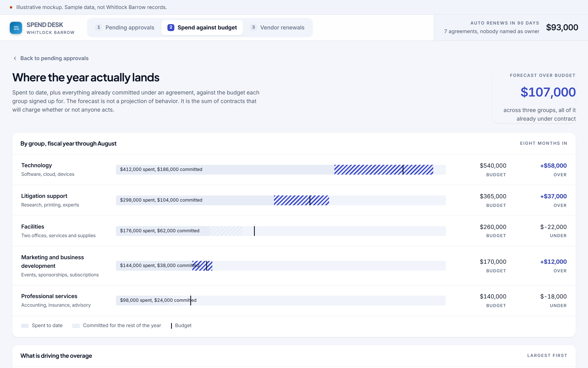
Task: Switch to the Vendor renewals tab
Action: [x=277, y=28]
